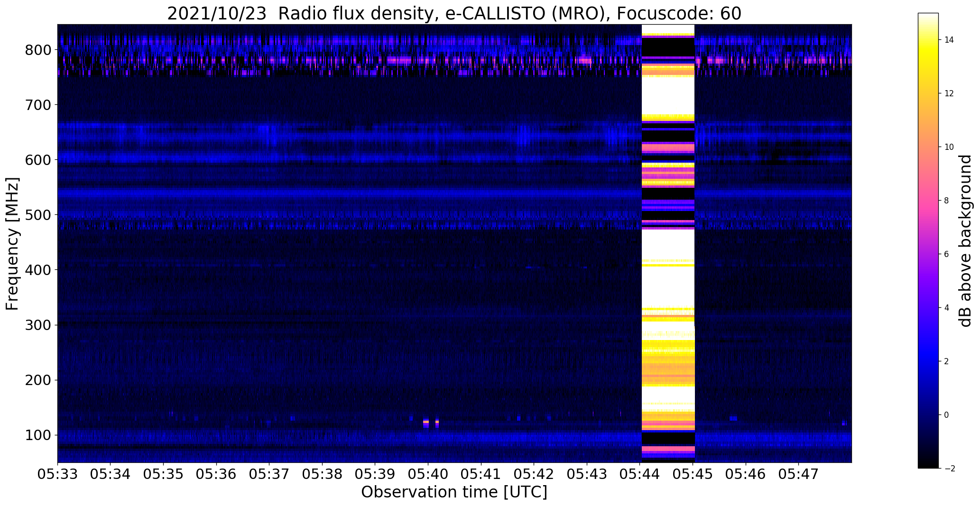Viewport: 980px width, 506px height.
Task: Click the 05:45 time tick label
Action: tap(693, 475)
